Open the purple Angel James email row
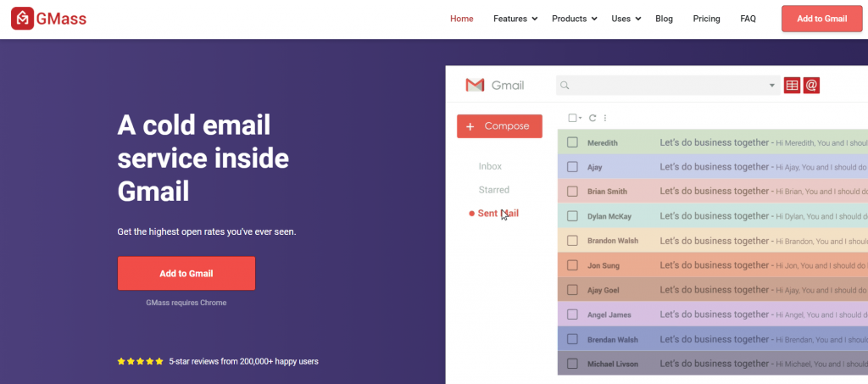The image size is (868, 384). (x=712, y=314)
